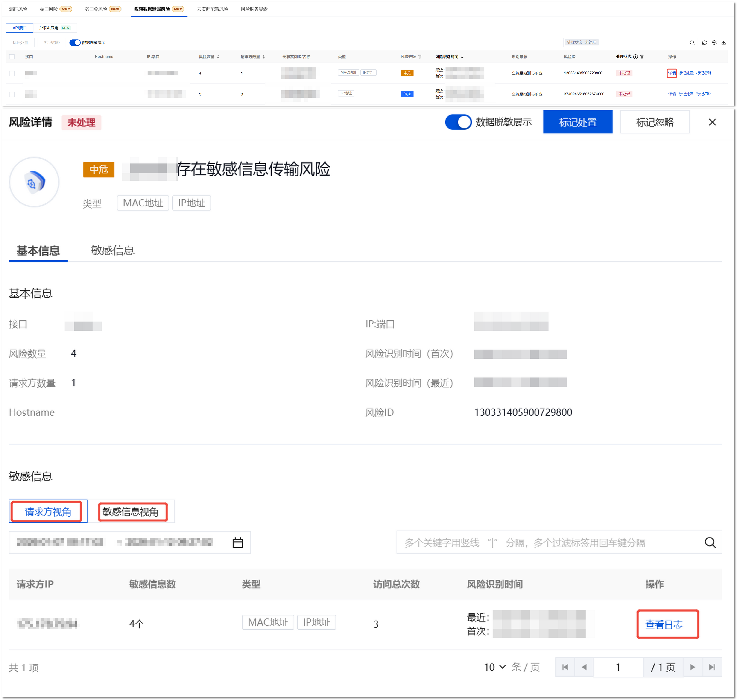Select all rows via the header checkbox
The width and height of the screenshot is (737, 700).
[x=12, y=57]
